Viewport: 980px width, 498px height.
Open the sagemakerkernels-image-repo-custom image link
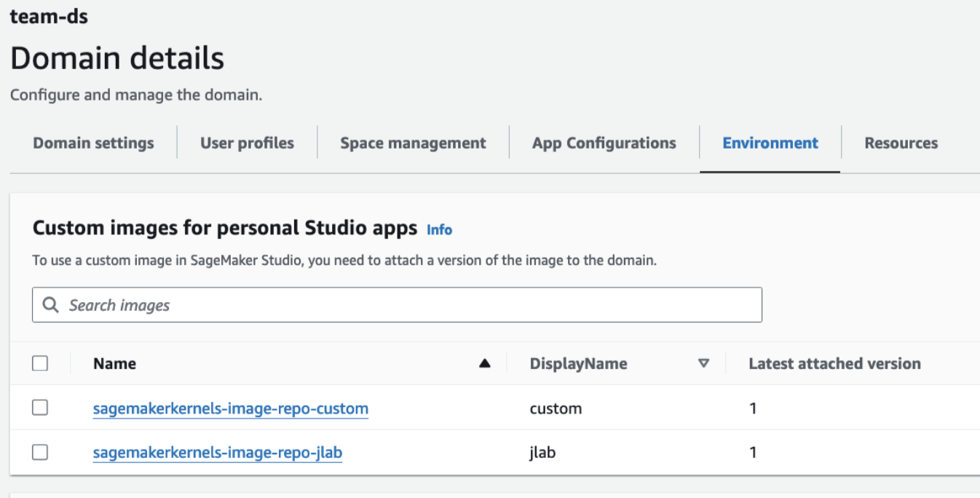230,408
